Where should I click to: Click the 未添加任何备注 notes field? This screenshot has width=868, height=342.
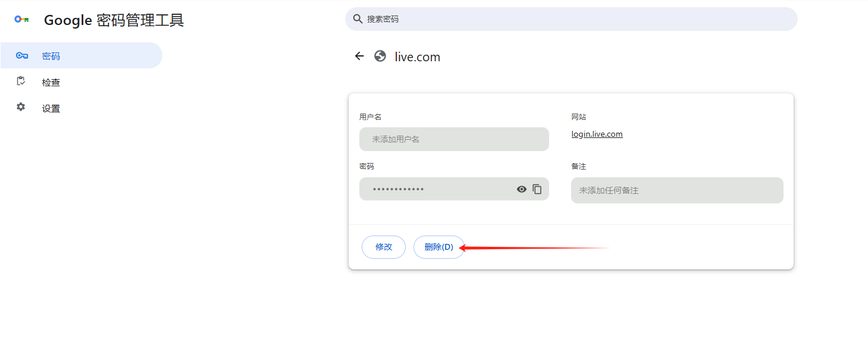tap(677, 190)
